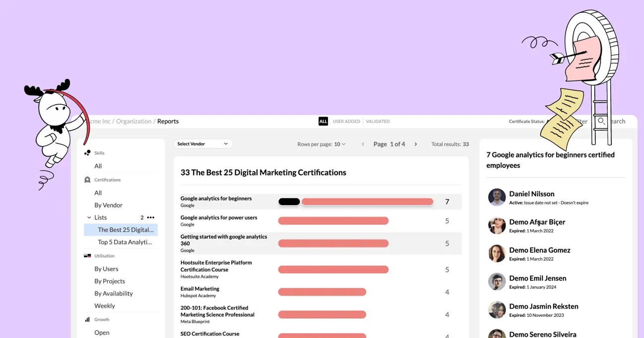Open the Weekly utilisation report
The width and height of the screenshot is (644, 338).
tap(105, 306)
